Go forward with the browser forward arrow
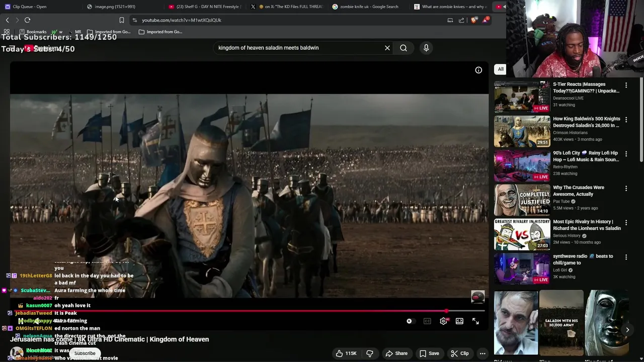The image size is (644, 362). (17, 20)
